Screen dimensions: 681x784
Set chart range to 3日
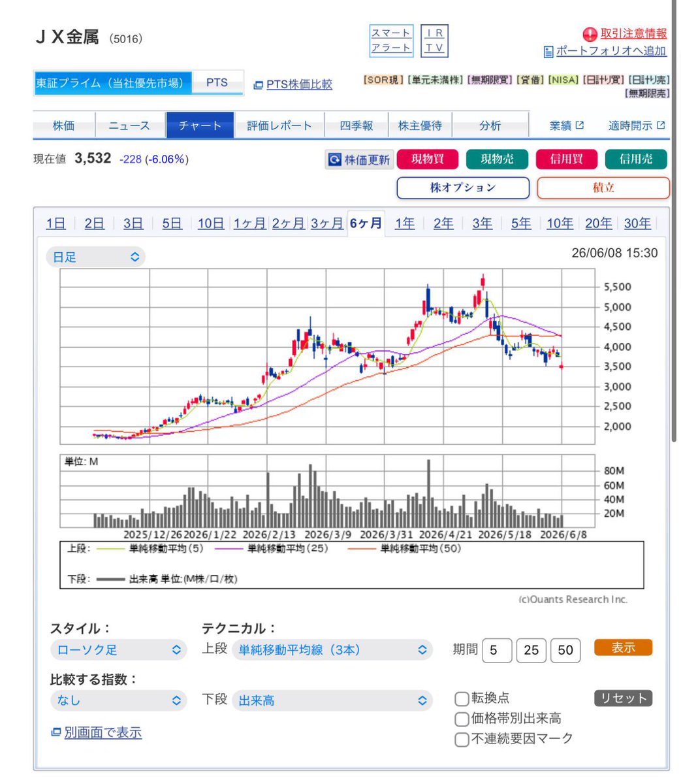133,223
